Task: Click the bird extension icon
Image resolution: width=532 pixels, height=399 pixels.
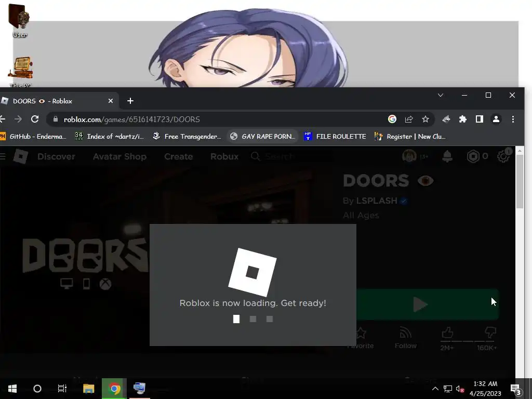Action: pos(446,119)
